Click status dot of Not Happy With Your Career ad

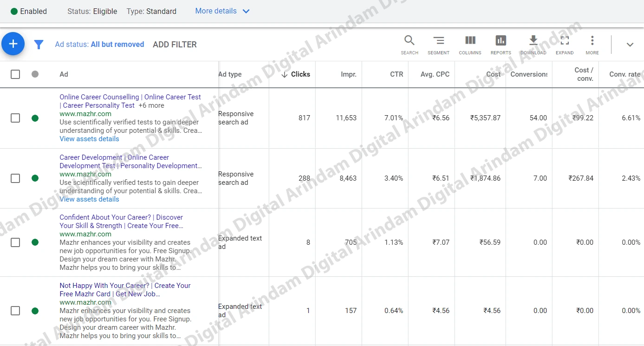tap(35, 311)
